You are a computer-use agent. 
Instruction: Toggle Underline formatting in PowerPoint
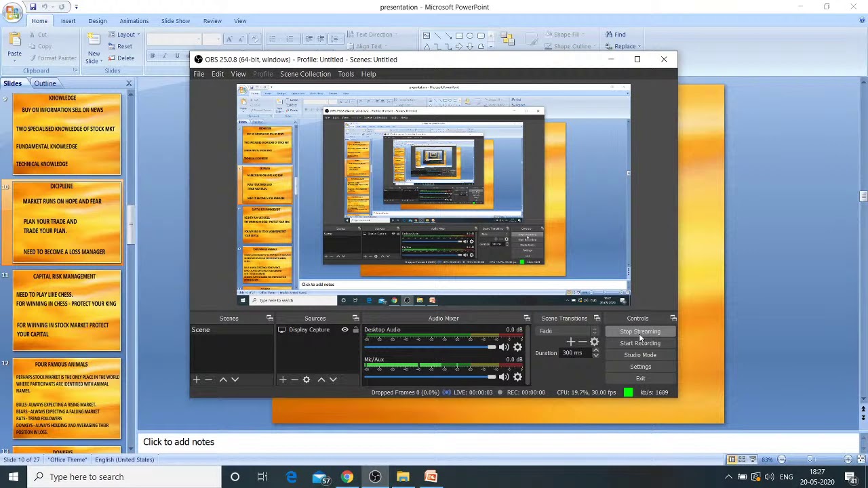[x=177, y=56]
